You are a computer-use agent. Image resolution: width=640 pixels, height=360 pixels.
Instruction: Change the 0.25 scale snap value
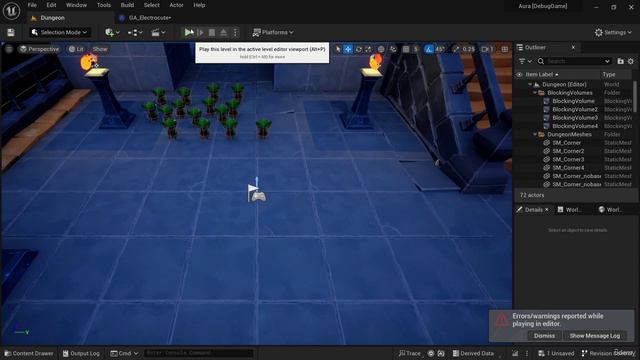pos(469,49)
